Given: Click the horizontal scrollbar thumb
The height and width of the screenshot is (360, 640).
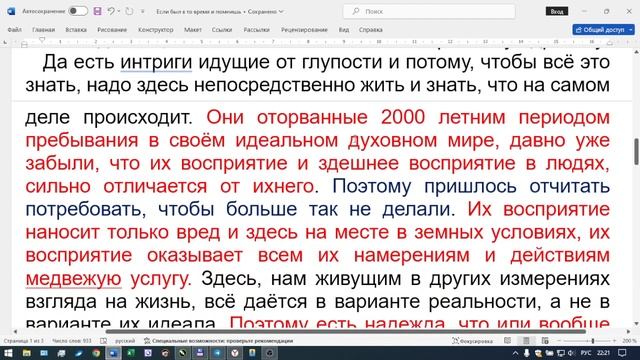Looking at the screenshot, I should 346,331.
